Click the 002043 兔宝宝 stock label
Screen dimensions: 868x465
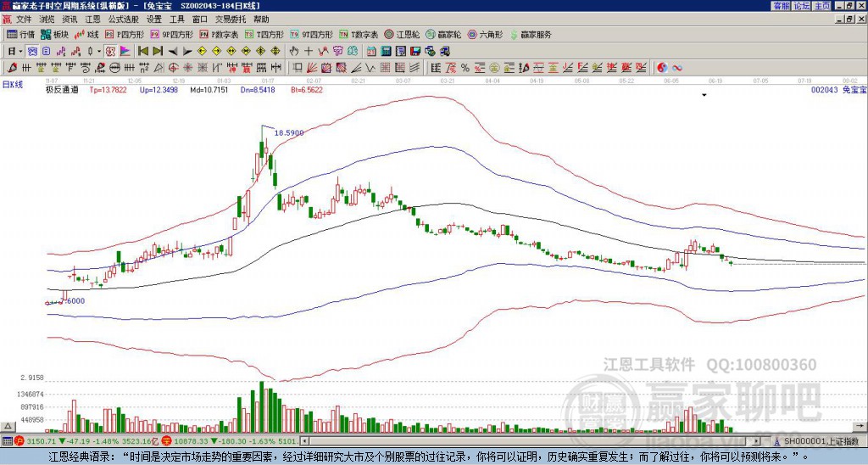click(x=838, y=89)
